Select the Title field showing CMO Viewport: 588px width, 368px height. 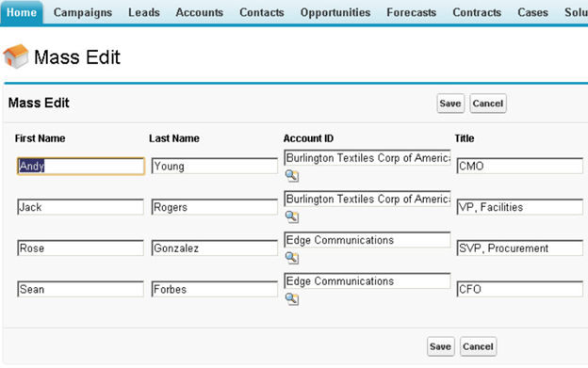pos(520,166)
